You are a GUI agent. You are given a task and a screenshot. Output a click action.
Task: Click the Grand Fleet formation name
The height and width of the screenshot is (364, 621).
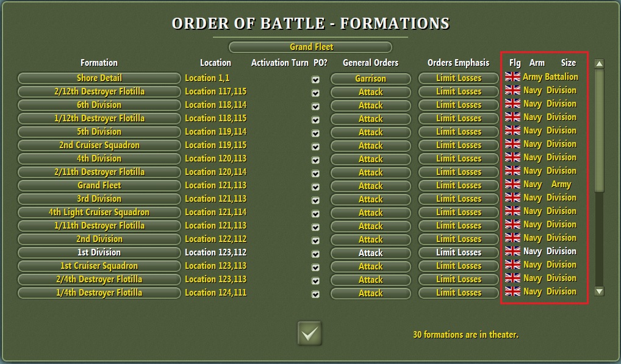coord(98,185)
